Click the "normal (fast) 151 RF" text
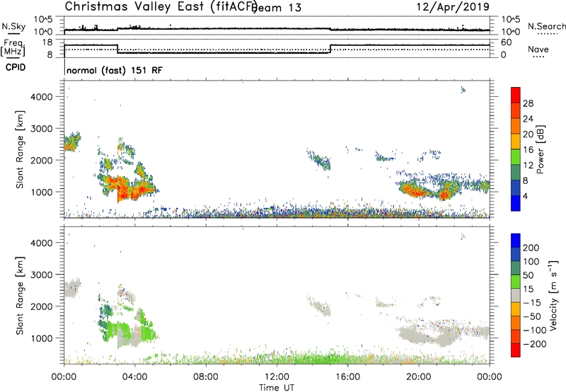This screenshot has width=566, height=392. click(x=115, y=70)
